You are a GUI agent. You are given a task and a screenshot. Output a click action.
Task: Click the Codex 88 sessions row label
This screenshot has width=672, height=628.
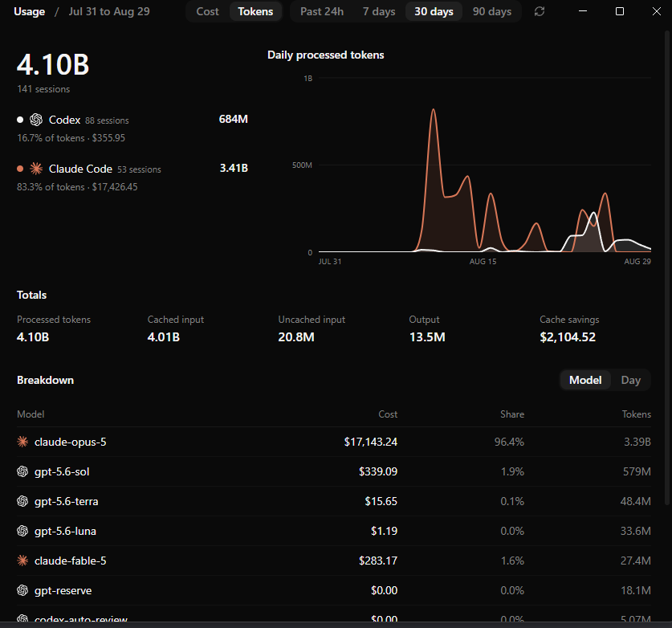click(x=88, y=120)
